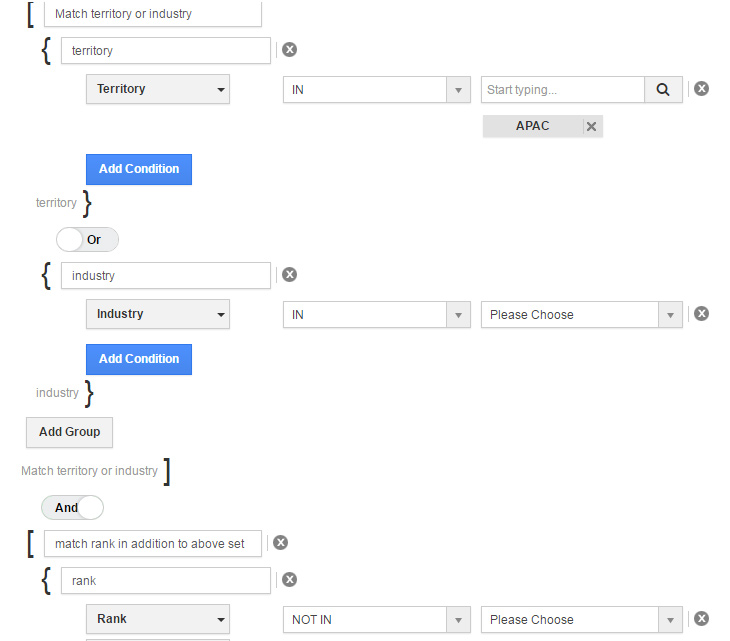Click the 'Start typing...' territory search field
730x641 pixels.
tap(562, 89)
